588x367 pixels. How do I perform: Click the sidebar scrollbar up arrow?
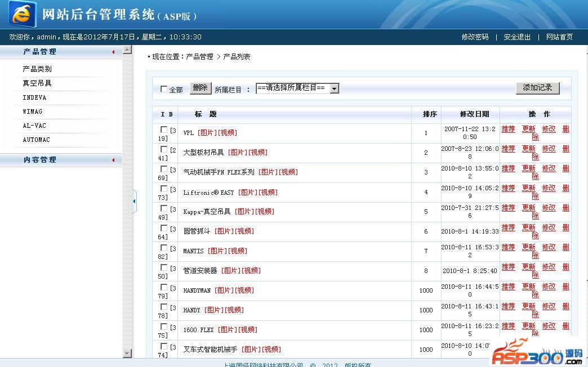127,50
